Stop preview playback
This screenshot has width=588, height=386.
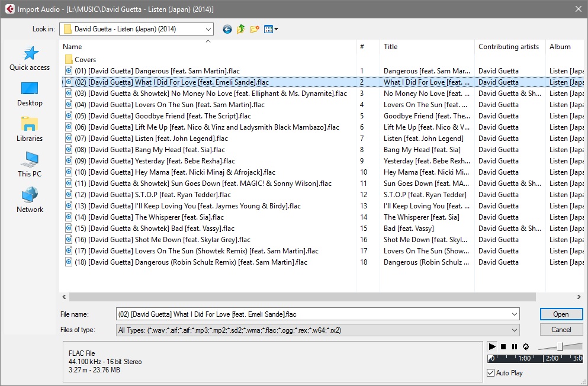click(504, 347)
